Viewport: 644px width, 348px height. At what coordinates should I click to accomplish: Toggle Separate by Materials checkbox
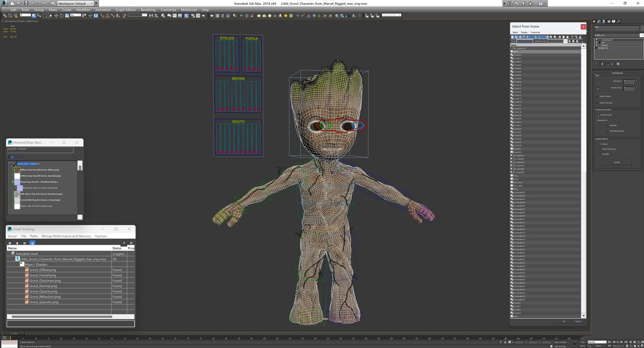607,126
